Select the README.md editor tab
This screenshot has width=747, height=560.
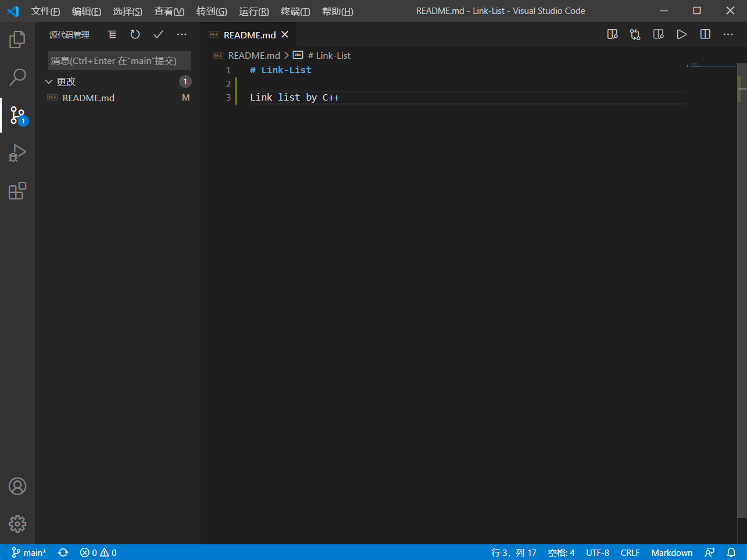coord(249,35)
